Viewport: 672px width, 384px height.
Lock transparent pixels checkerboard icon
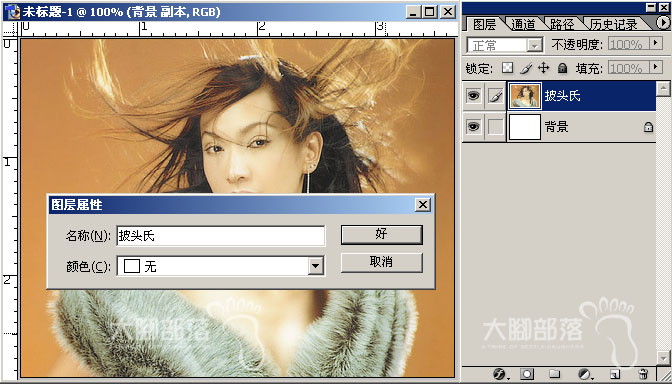click(x=508, y=68)
